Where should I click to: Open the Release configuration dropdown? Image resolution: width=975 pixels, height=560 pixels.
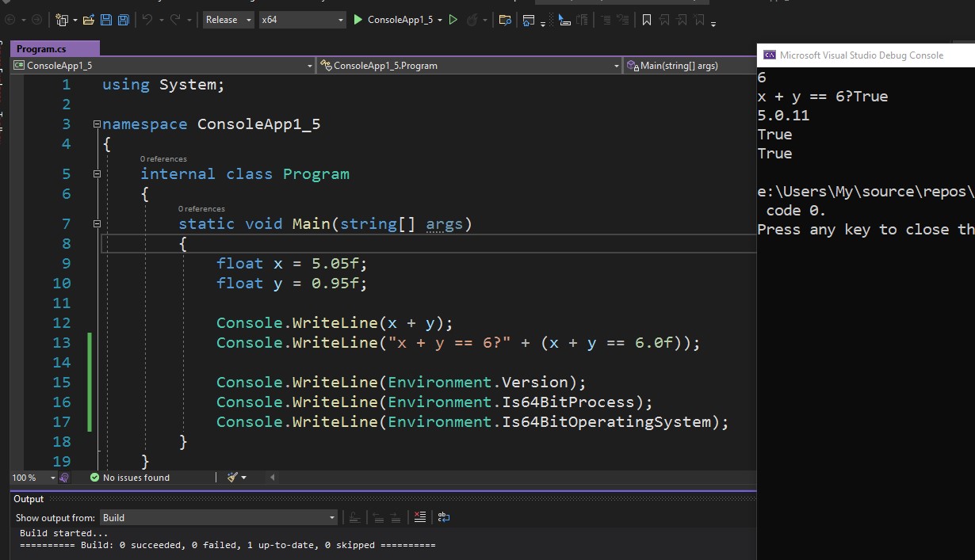[228, 20]
